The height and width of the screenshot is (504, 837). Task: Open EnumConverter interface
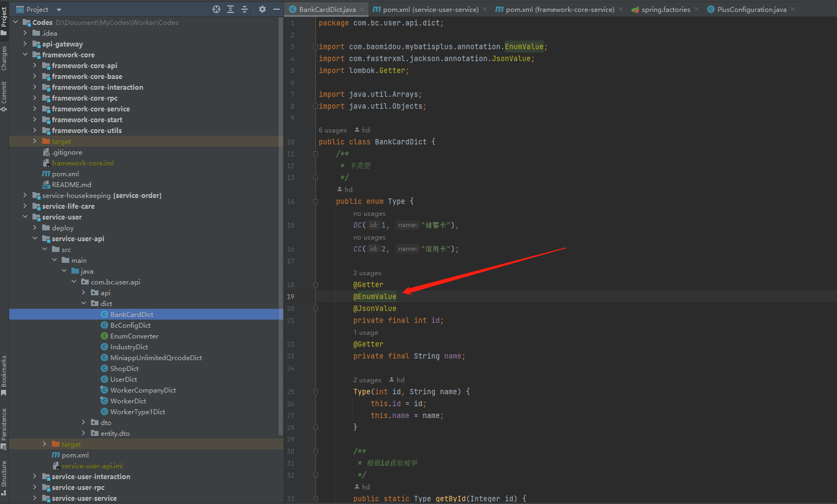(134, 336)
